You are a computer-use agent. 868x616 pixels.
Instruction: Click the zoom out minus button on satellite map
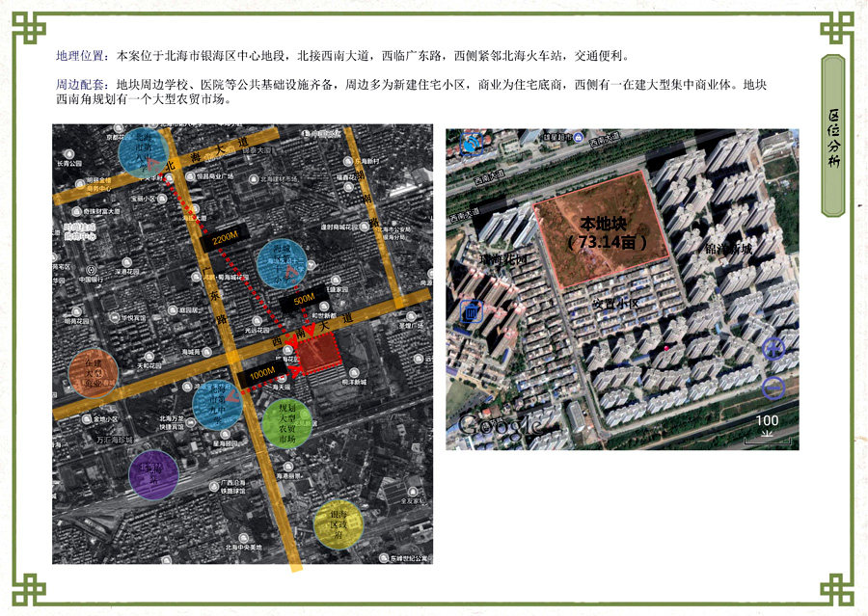773,388
